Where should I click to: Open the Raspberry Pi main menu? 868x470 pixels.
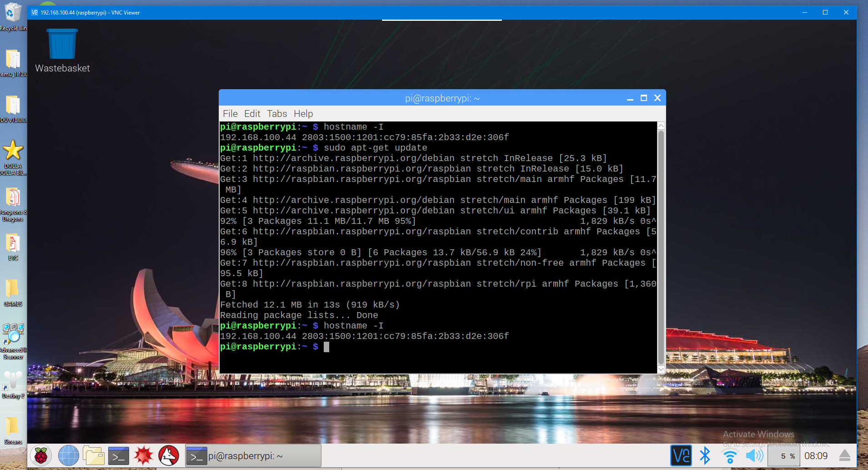coord(41,455)
